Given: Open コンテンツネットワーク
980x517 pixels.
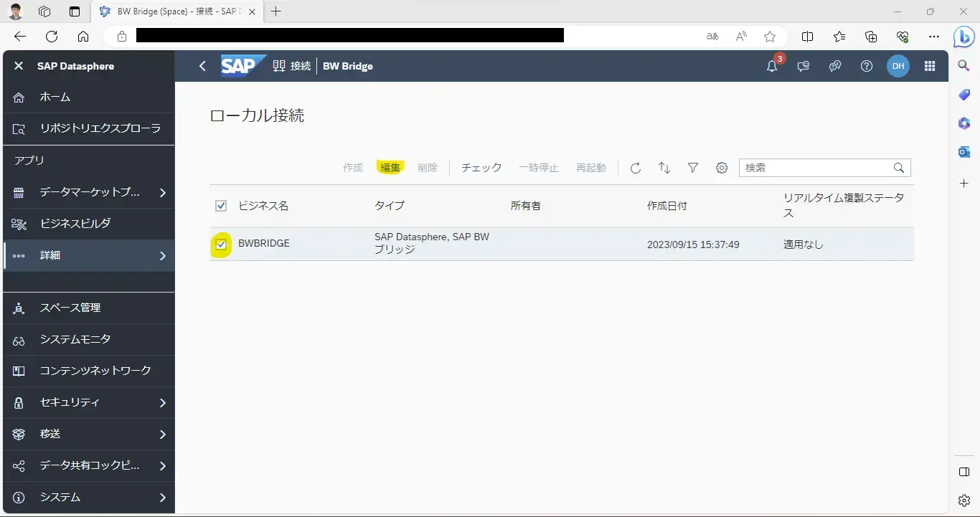Looking at the screenshot, I should (89, 371).
